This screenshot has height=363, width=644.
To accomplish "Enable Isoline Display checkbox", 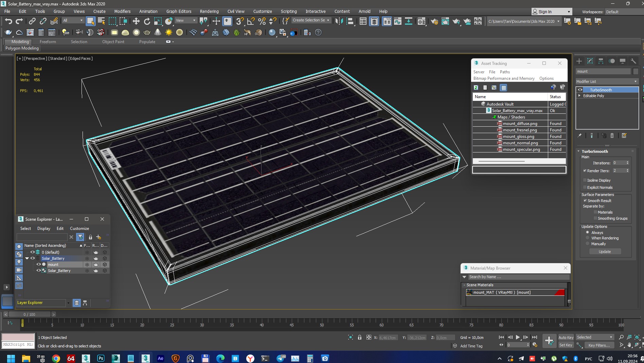I will tap(585, 180).
